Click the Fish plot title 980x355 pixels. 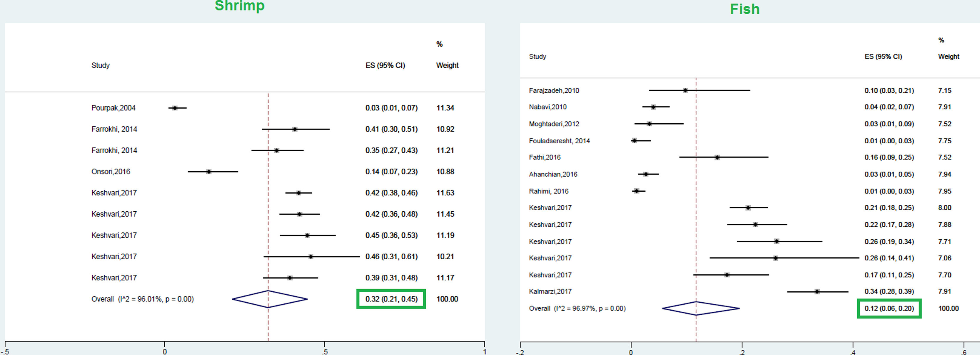[x=744, y=9]
